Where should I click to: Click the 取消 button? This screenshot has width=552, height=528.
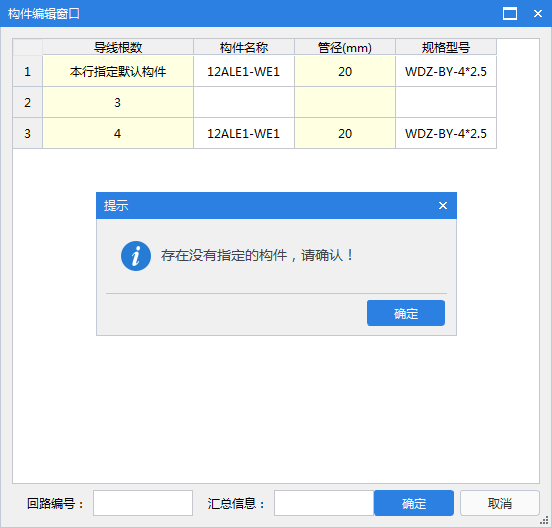(500, 503)
